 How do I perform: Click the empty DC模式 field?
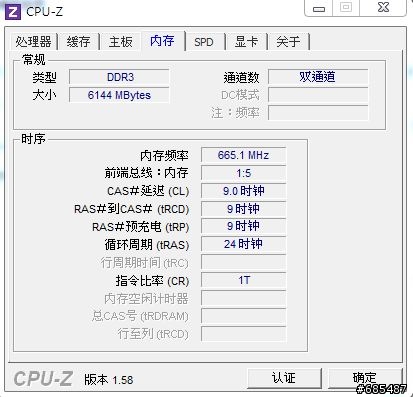318,95
